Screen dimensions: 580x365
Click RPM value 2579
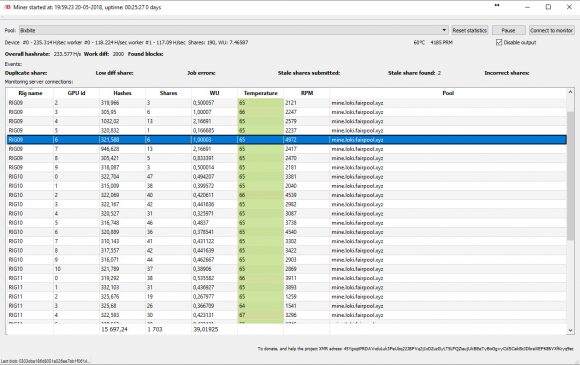[x=291, y=121]
